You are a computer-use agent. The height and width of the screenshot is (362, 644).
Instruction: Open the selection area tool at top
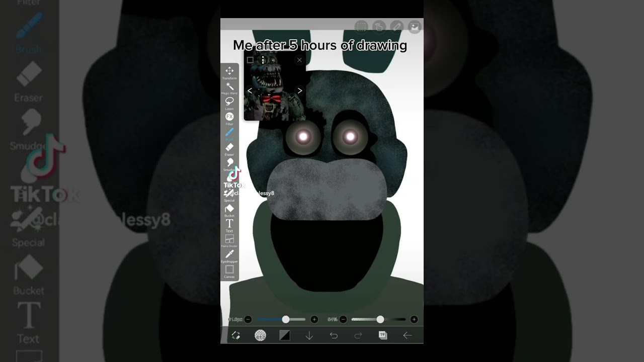(x=361, y=27)
